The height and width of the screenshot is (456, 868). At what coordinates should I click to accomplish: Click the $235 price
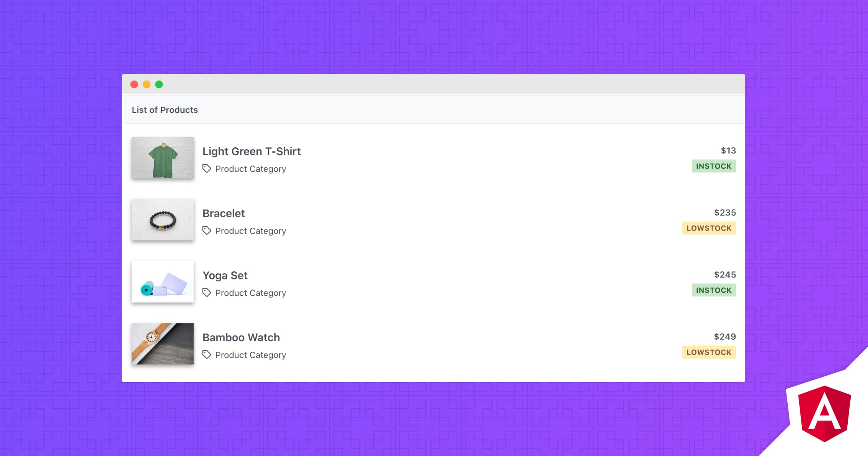[725, 212]
